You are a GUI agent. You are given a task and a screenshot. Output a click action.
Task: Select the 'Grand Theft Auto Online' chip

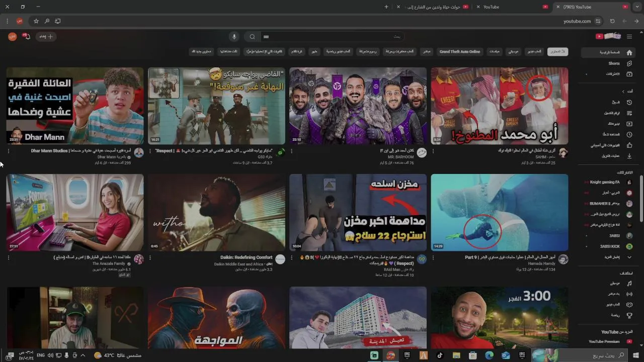pos(460,52)
